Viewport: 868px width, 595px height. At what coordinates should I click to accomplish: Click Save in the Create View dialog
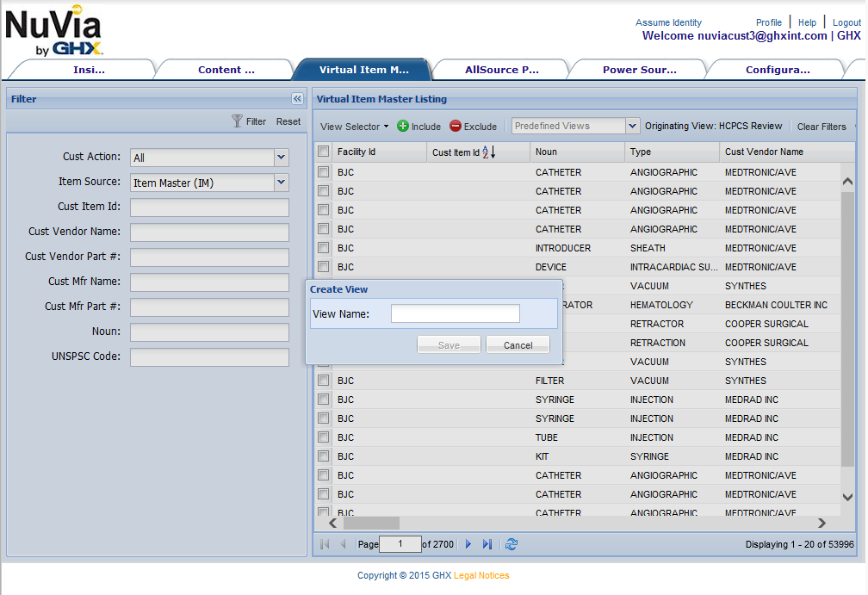pyautogui.click(x=449, y=344)
